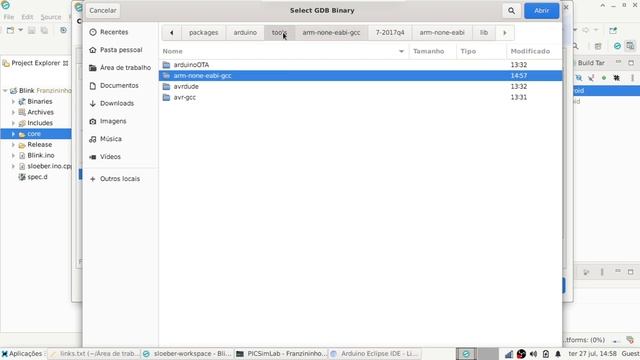Expand the Release folder
Viewport: 640px width, 360px height.
(x=13, y=144)
